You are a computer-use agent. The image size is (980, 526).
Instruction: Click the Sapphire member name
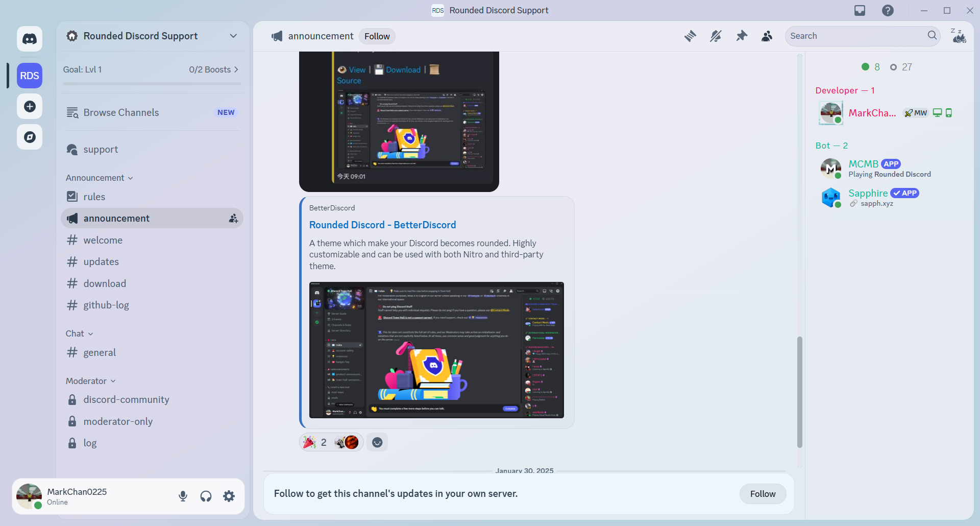868,193
